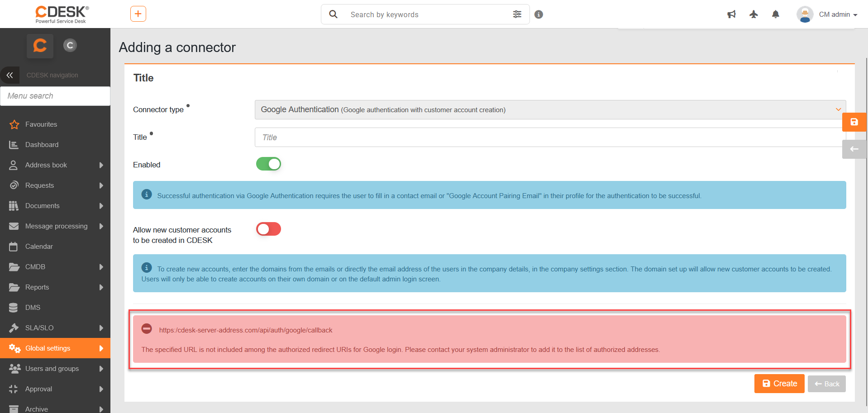Open DMS menu item
The image size is (868, 413).
pos(55,308)
